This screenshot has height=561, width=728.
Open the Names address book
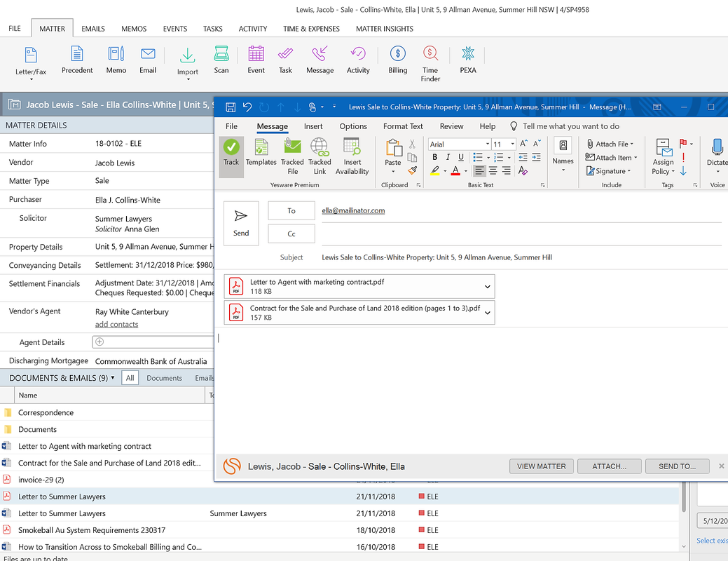point(563,155)
